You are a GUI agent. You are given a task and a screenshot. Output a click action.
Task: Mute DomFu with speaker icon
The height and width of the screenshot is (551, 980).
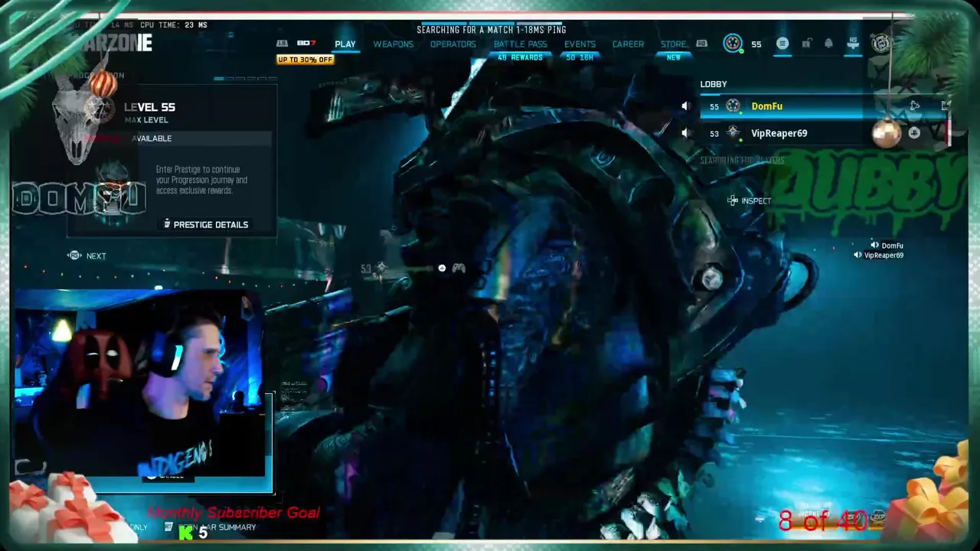(685, 106)
